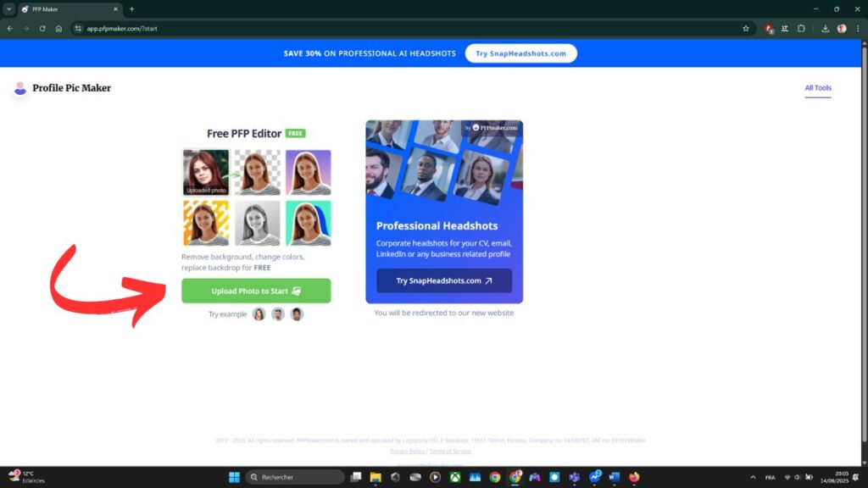Open a new browser tab
The width and height of the screenshot is (868, 488).
pos(131,9)
